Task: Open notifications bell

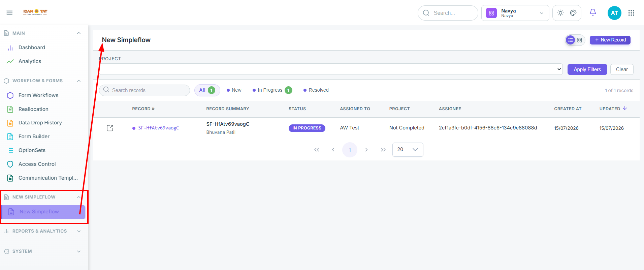Action: point(593,12)
